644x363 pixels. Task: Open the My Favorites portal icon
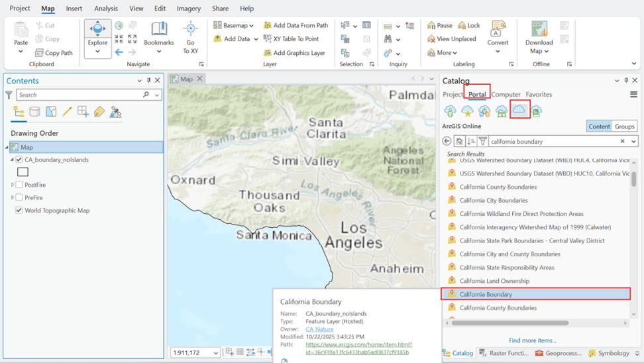click(467, 111)
